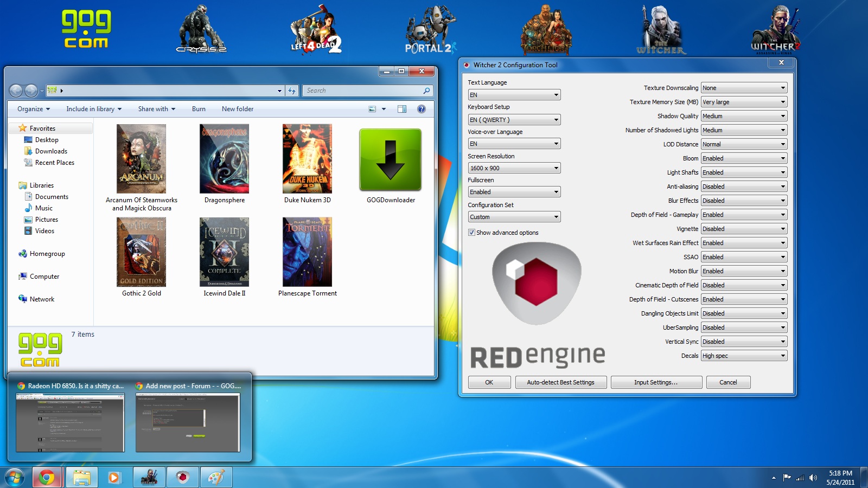Select Downloads in Explorer Favorites
The image size is (868, 488).
(x=51, y=151)
